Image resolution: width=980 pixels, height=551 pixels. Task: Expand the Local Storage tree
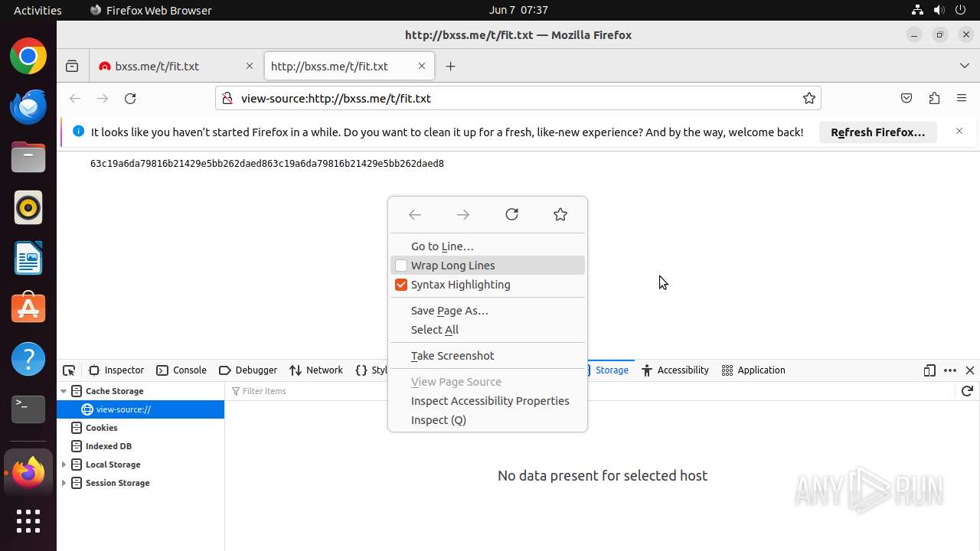(64, 465)
